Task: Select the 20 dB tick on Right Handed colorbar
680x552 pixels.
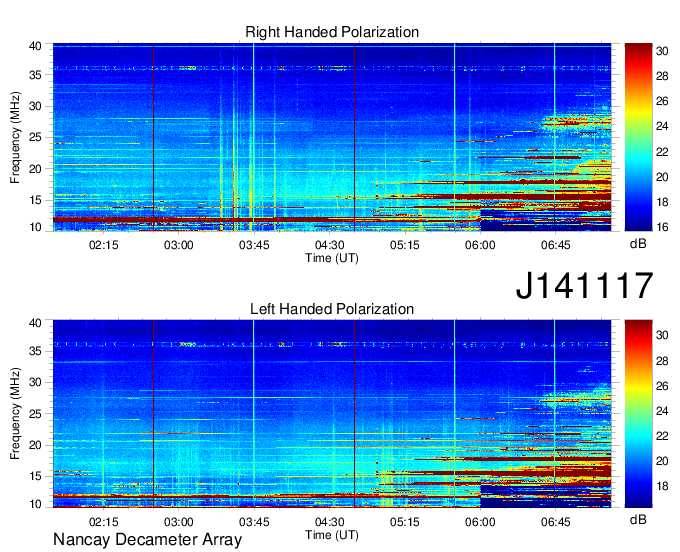Action: point(662,177)
